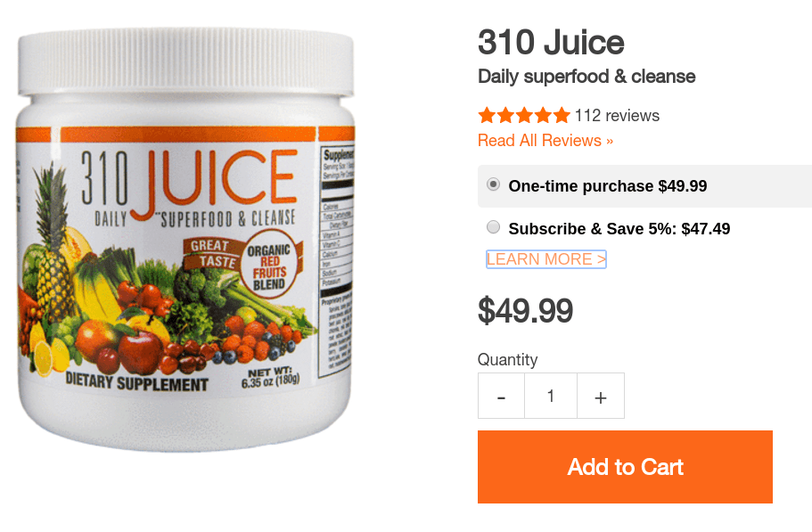Click the LEARN MORE > link
Viewport: 812px width, 532px height.
[546, 259]
